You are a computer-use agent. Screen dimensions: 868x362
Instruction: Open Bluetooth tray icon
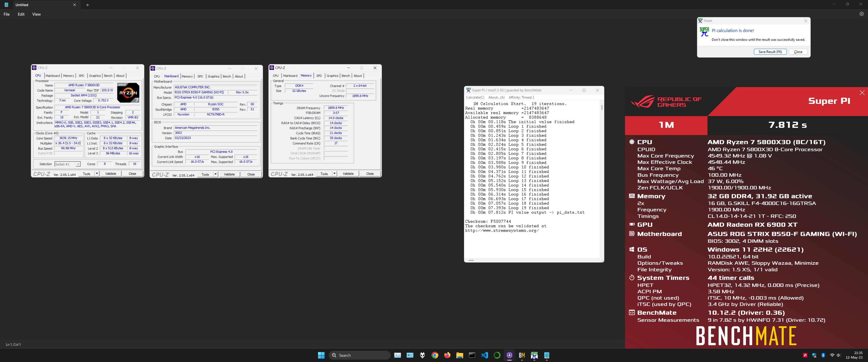[x=823, y=355]
